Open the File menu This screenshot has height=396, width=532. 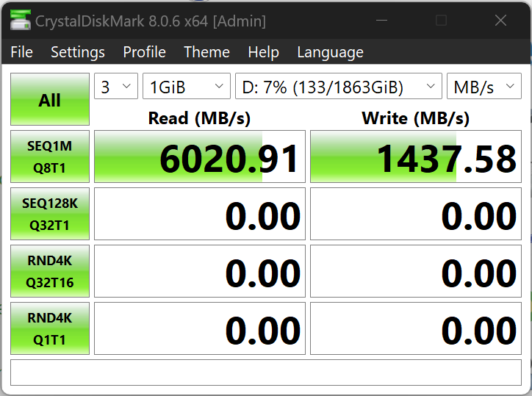[22, 52]
